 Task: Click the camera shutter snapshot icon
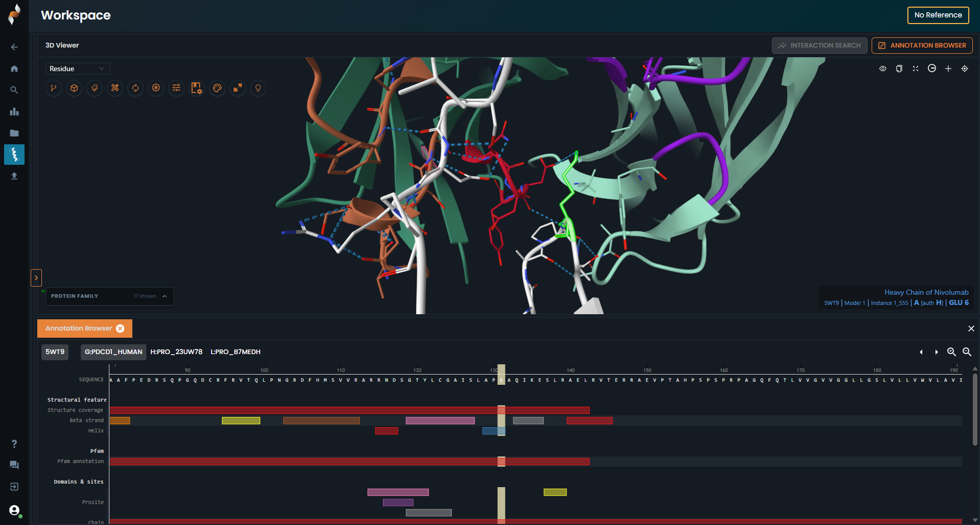click(x=156, y=88)
